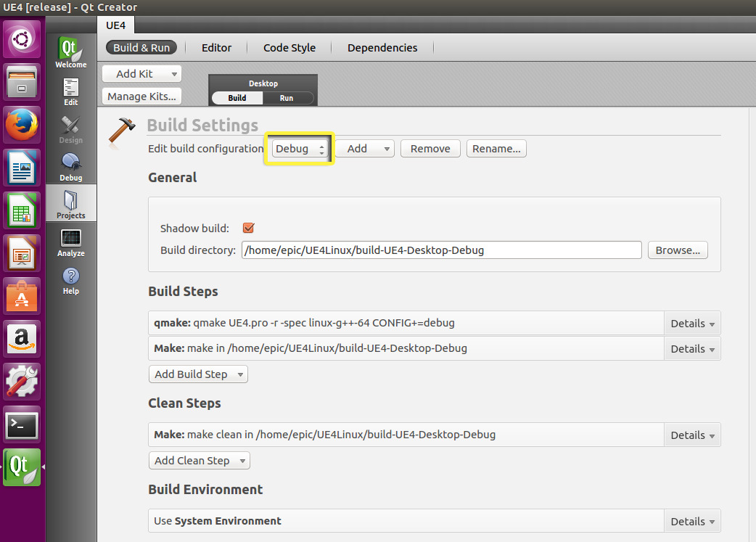Open Debug mode in sidebar
The height and width of the screenshot is (542, 756).
pos(70,167)
